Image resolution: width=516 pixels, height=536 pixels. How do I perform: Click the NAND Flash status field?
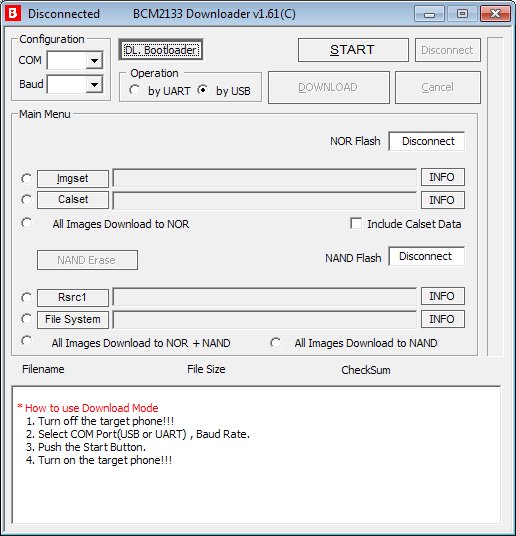[427, 256]
